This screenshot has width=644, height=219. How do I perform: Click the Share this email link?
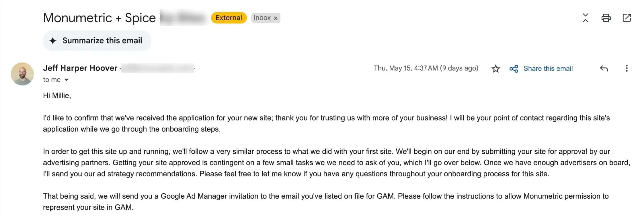click(x=548, y=69)
